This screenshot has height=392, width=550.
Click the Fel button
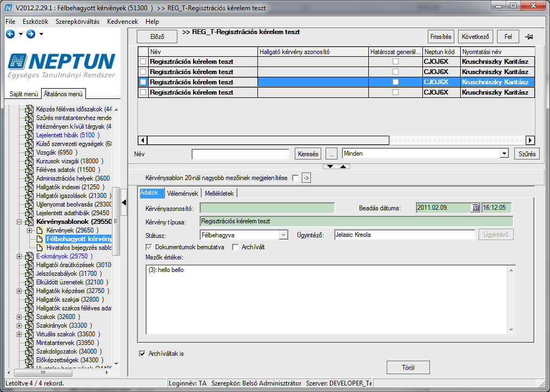click(x=508, y=37)
